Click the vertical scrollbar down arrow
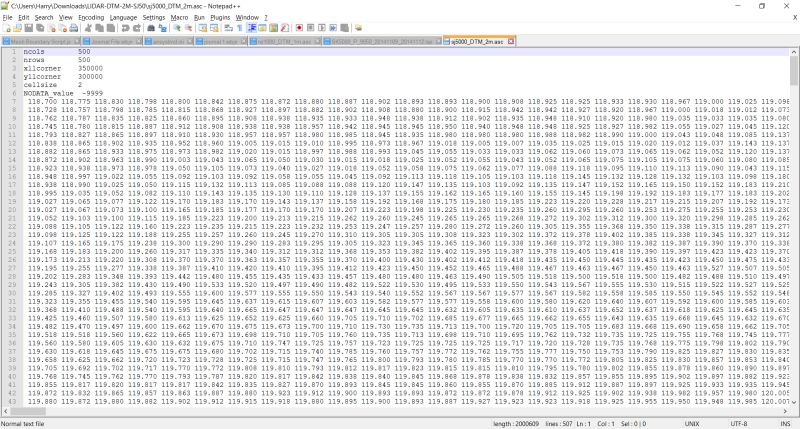 tap(794, 402)
